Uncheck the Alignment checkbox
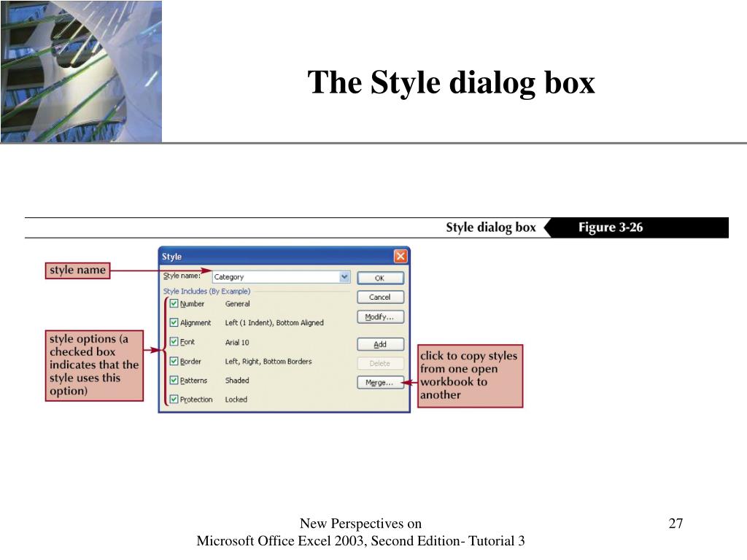This screenshot has height=560, width=747. coord(174,322)
